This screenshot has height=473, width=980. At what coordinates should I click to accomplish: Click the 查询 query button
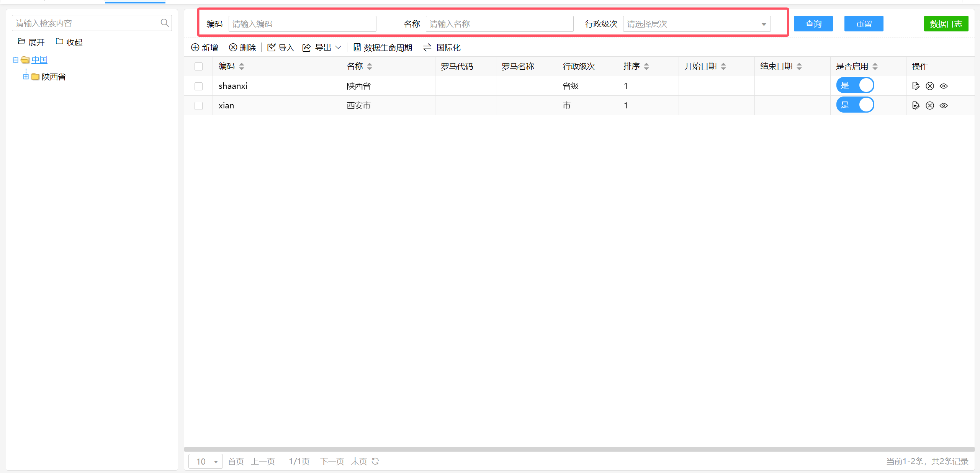click(x=813, y=23)
